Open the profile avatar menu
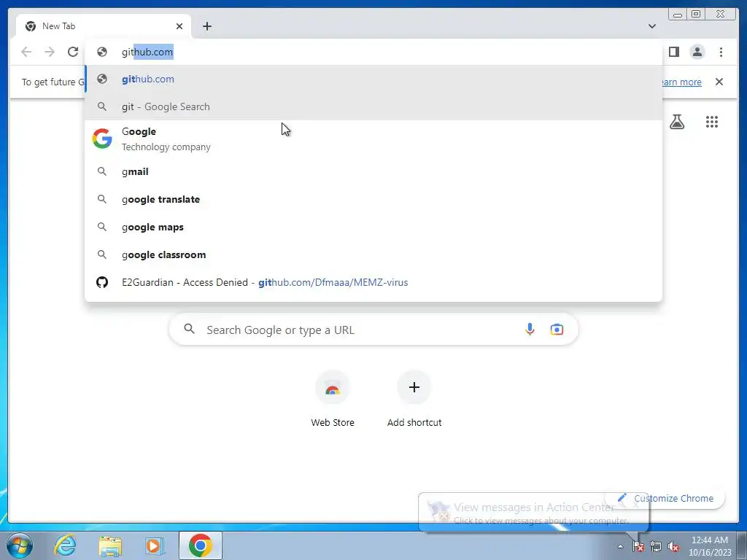Viewport: 747px width, 560px height. 697,52
